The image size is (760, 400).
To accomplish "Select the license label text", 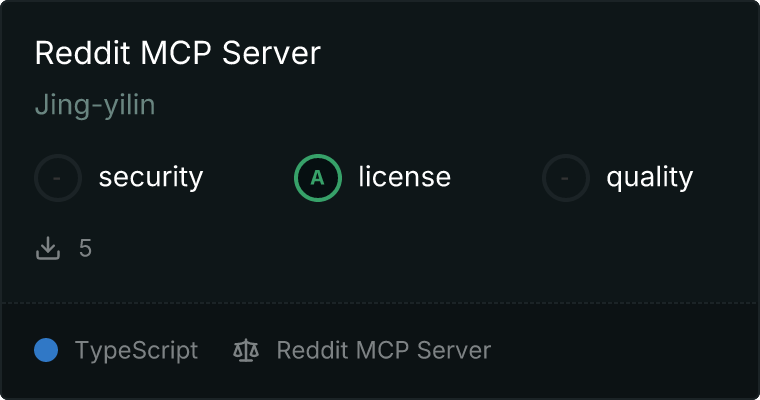I will pyautogui.click(x=405, y=176).
